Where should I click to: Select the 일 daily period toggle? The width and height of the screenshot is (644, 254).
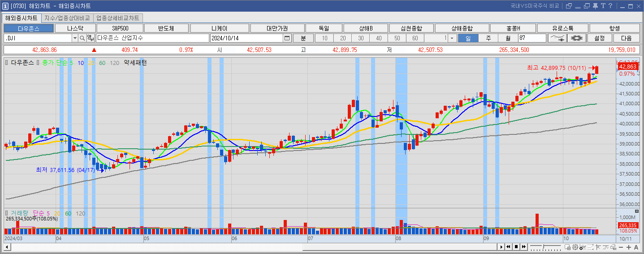pos(468,38)
